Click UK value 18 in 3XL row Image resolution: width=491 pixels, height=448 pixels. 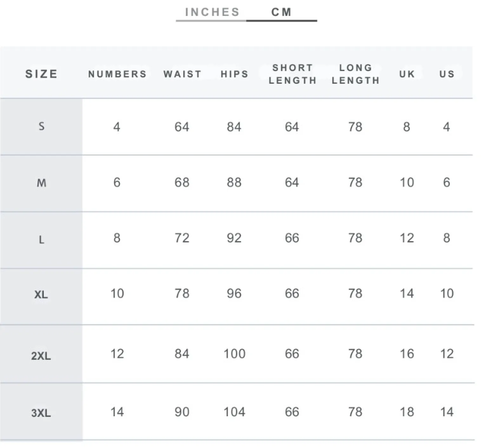point(407,412)
